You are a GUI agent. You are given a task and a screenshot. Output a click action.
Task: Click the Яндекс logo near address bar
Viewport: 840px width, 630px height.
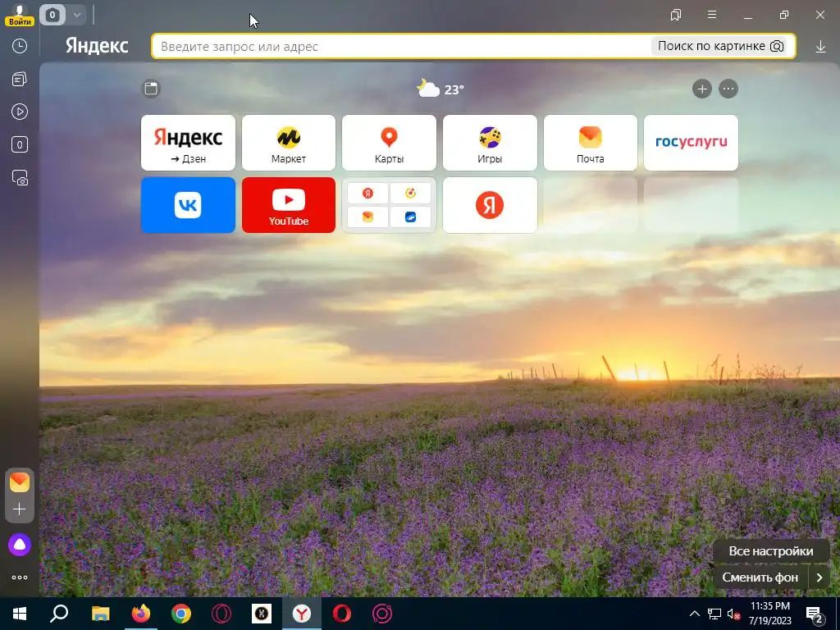[97, 46]
